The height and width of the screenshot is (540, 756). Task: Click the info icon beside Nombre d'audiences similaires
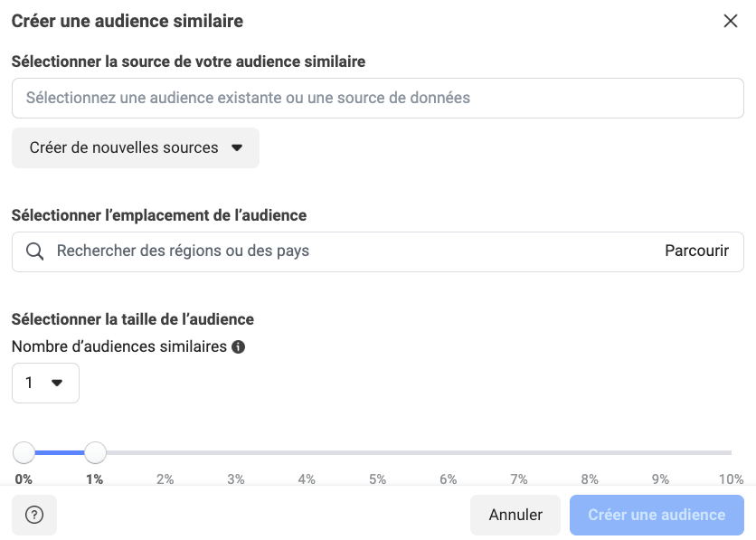[239, 346]
